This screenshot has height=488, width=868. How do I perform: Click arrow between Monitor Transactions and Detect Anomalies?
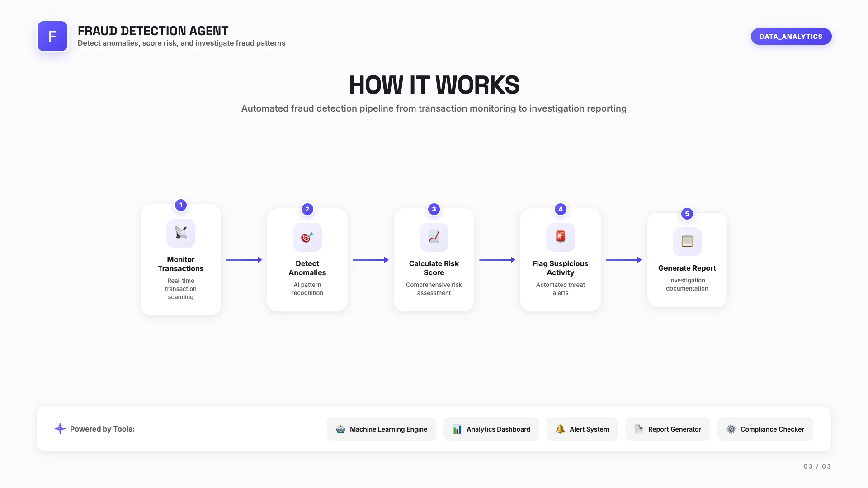pos(244,260)
